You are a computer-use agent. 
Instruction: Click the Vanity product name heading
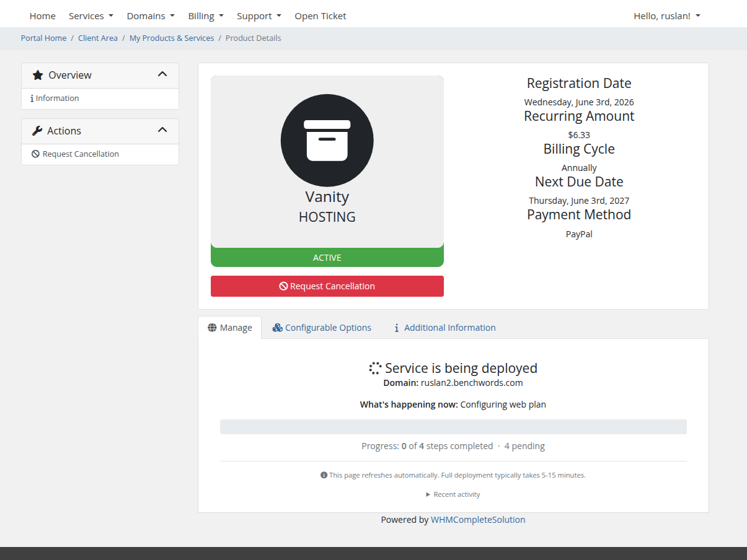[x=327, y=197]
